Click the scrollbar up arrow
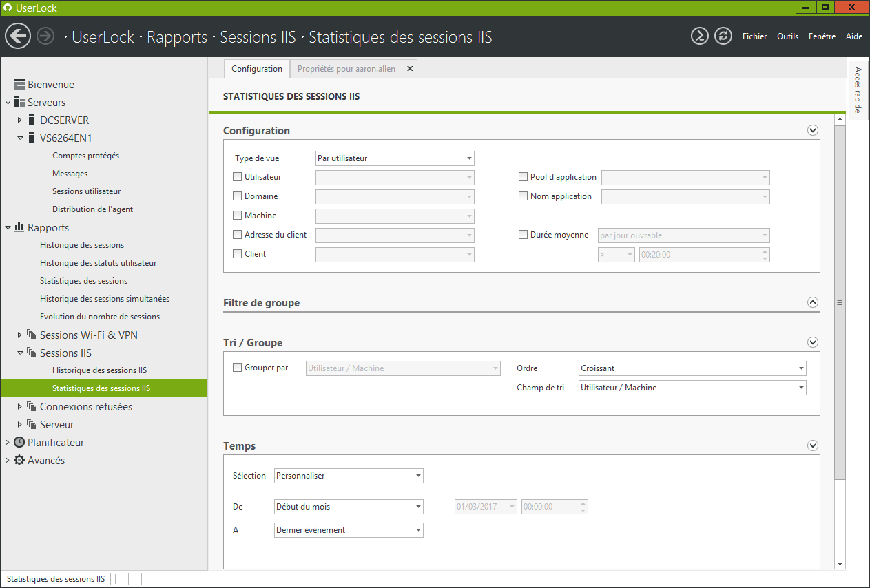 pyautogui.click(x=840, y=120)
